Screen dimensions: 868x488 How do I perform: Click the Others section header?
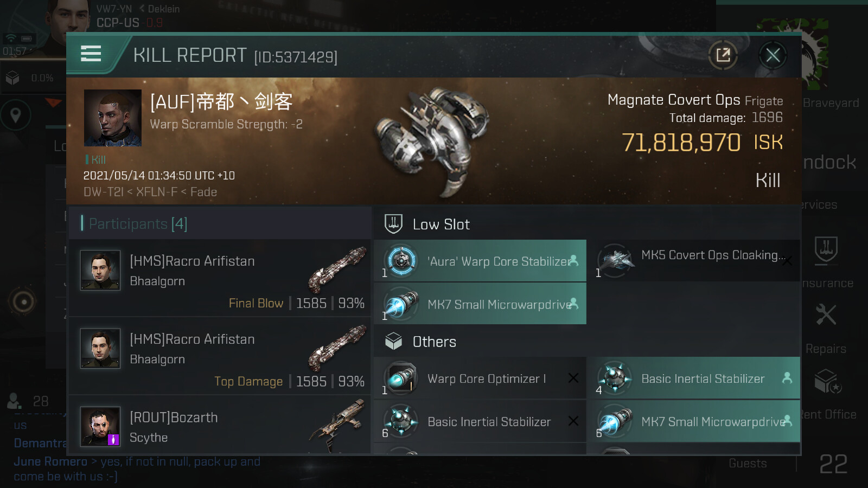tap(434, 342)
